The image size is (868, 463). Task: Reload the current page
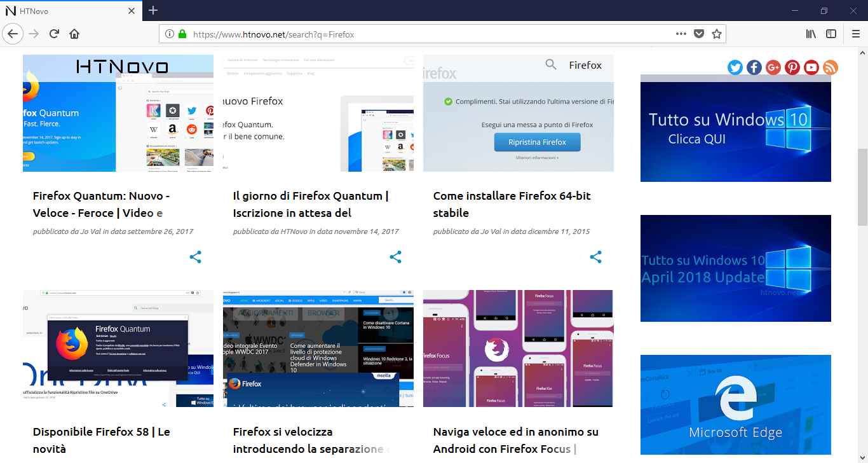54,34
